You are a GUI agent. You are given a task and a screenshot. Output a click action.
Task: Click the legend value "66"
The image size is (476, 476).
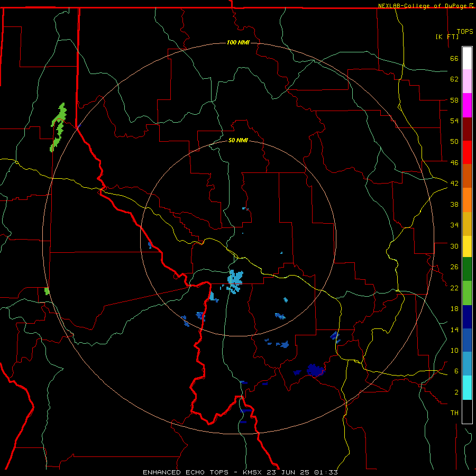[x=454, y=58]
